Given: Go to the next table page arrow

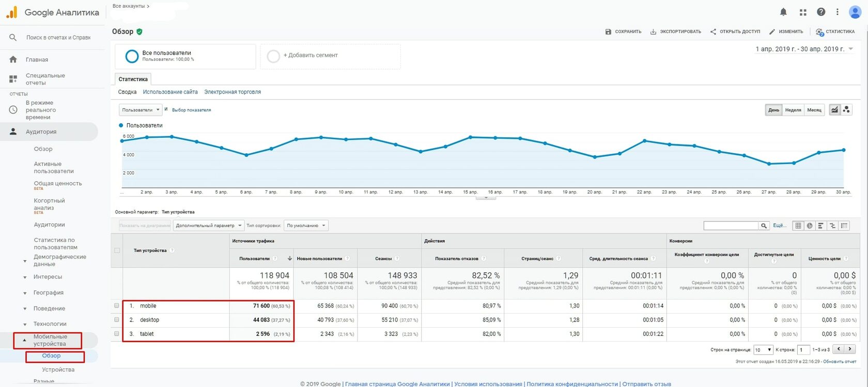Looking at the screenshot, I should click(850, 349).
